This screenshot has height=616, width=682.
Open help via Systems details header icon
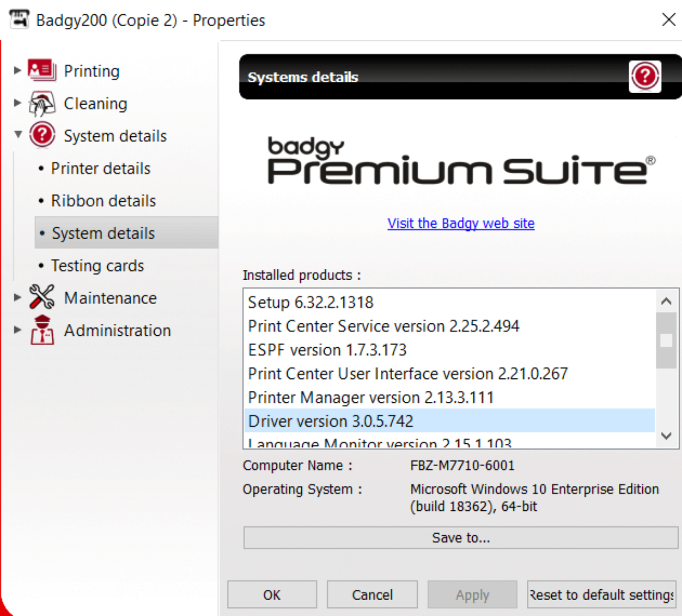pyautogui.click(x=644, y=76)
